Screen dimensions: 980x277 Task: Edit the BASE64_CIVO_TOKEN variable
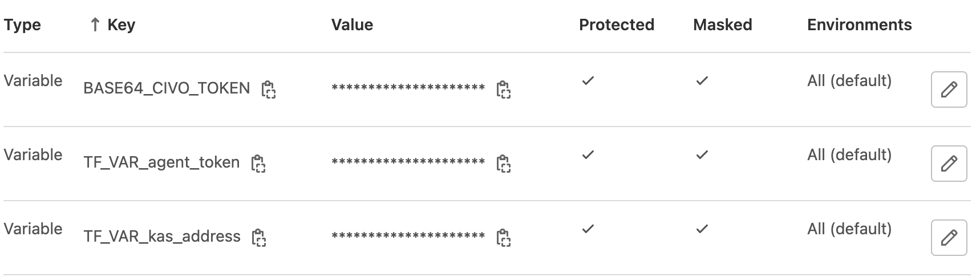coord(949,89)
